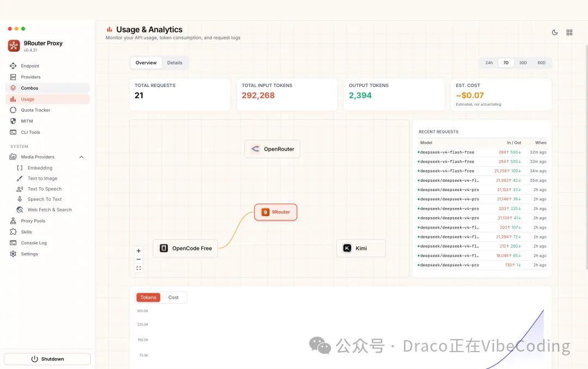Click the Total Requests card value 21

(139, 96)
